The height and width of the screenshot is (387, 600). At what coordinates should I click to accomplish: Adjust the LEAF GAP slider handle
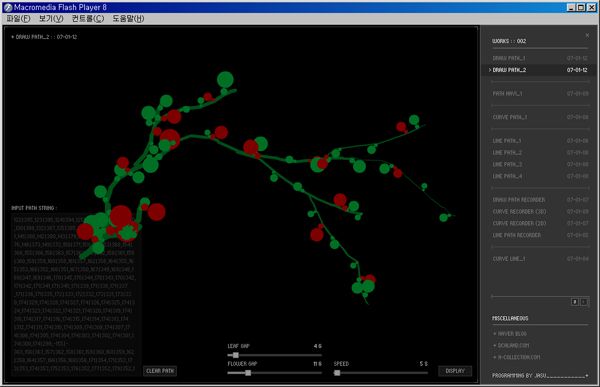pos(236,355)
